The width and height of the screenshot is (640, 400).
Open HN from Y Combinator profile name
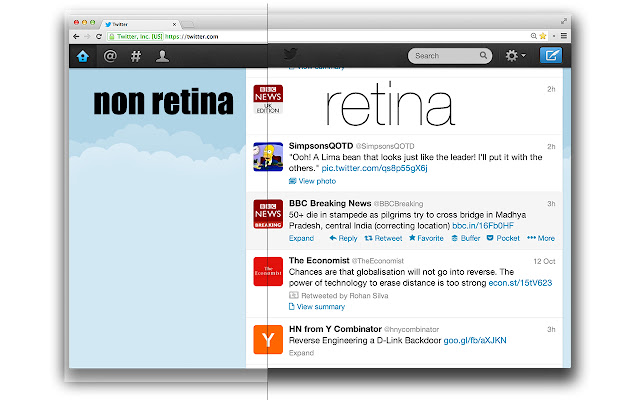coord(336,329)
